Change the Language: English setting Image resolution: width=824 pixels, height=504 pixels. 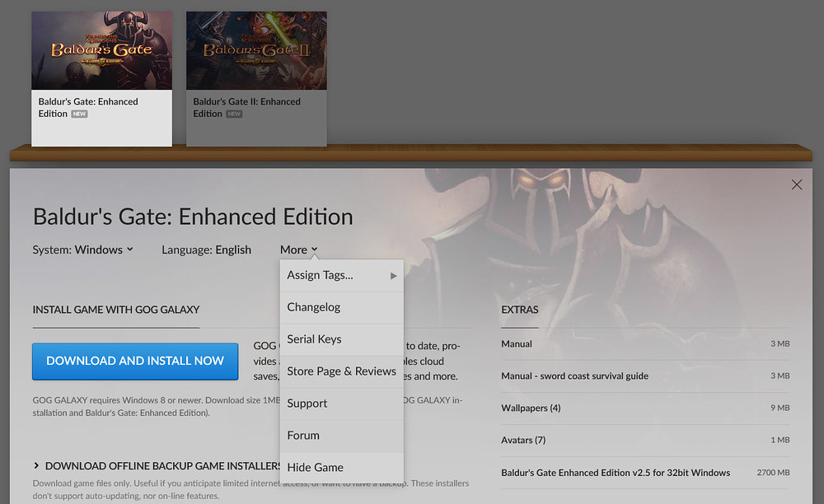[x=207, y=250]
